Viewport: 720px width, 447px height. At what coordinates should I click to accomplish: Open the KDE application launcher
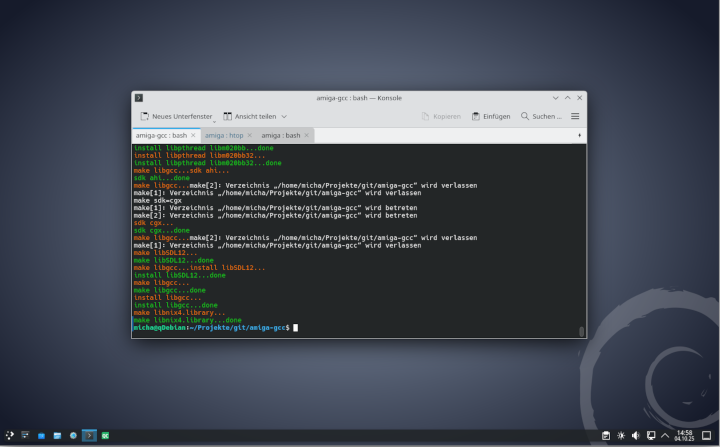[x=9, y=436]
